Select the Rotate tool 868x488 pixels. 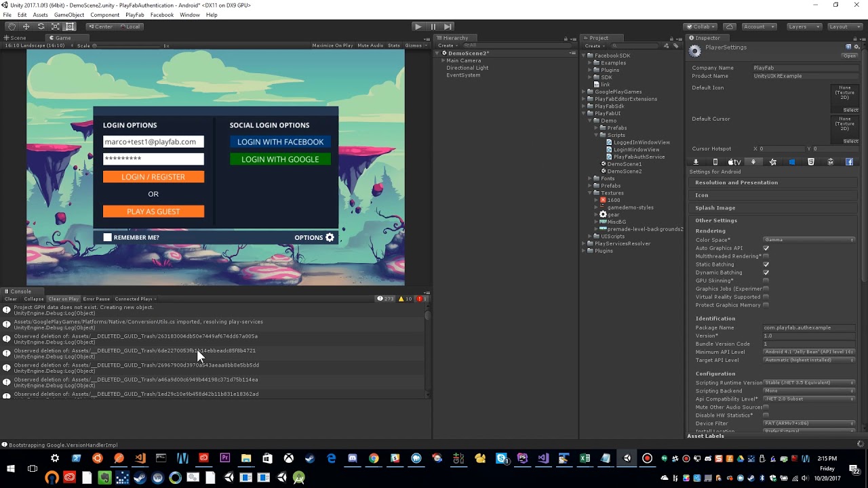coord(41,26)
